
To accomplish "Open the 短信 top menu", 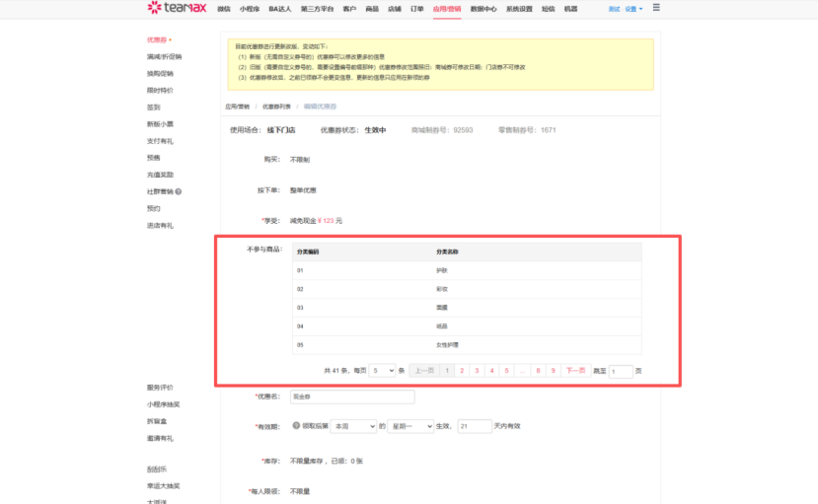I will pyautogui.click(x=549, y=9).
